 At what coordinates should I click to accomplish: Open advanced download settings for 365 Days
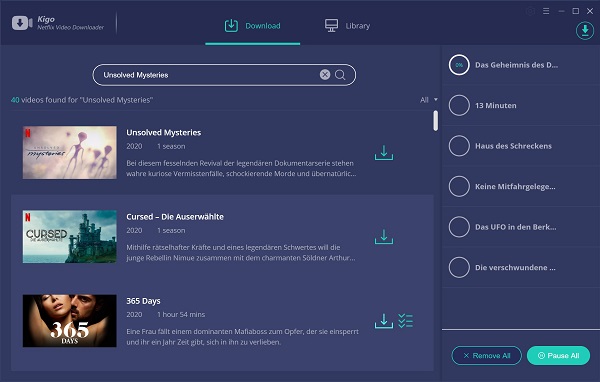click(x=405, y=321)
